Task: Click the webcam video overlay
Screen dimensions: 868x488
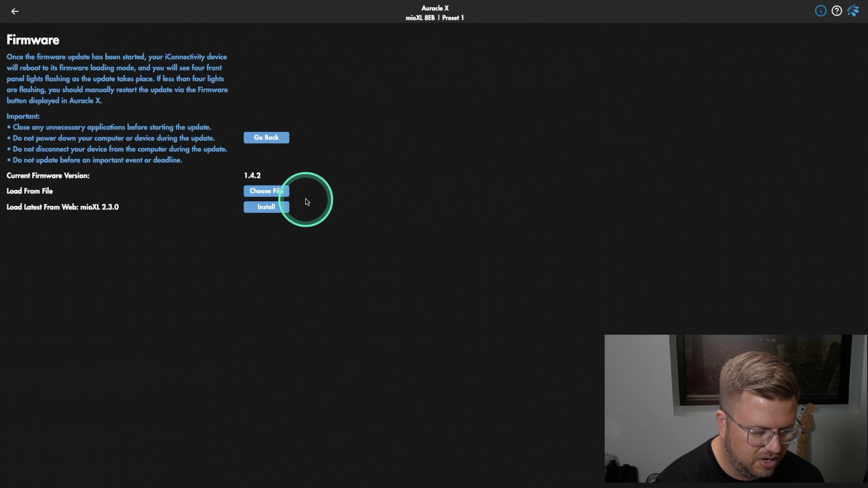Action: 735,408
